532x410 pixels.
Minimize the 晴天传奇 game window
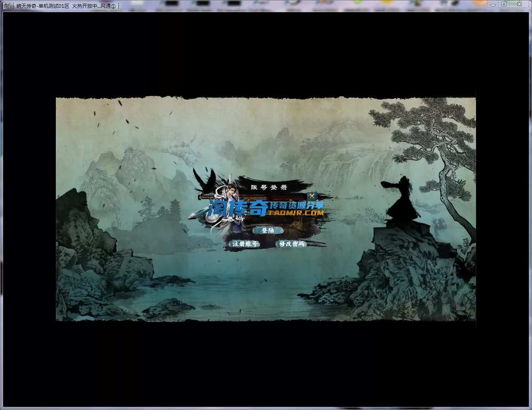[493, 5]
